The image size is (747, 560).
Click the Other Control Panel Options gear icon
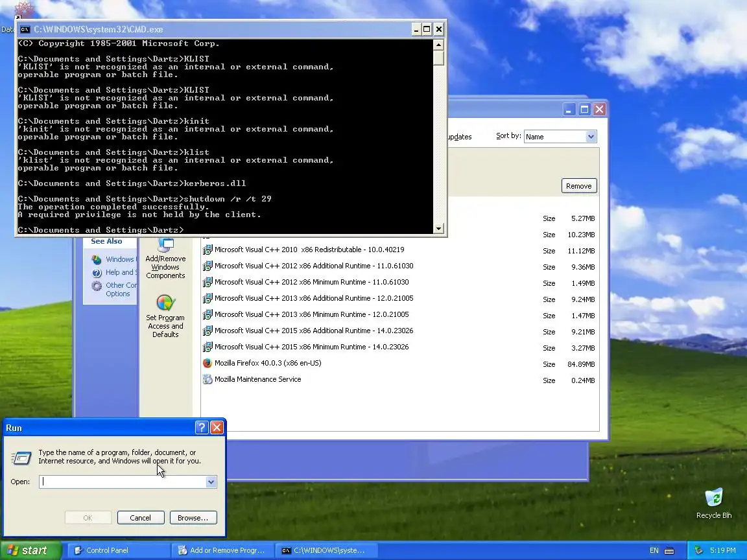point(97,286)
